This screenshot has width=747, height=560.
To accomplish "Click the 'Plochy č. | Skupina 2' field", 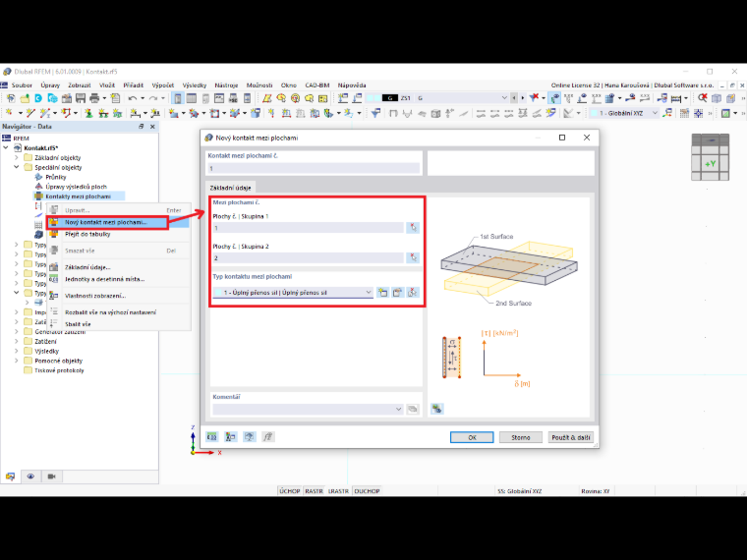I will 309,257.
